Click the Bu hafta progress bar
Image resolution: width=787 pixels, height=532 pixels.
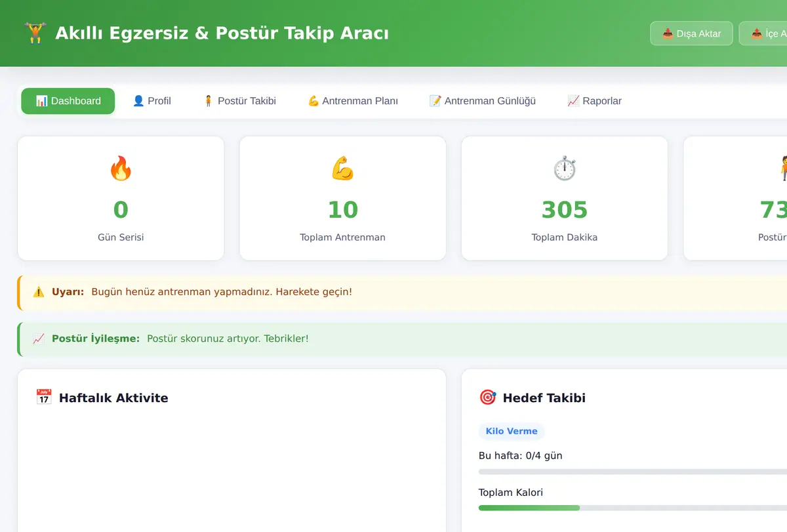point(633,472)
